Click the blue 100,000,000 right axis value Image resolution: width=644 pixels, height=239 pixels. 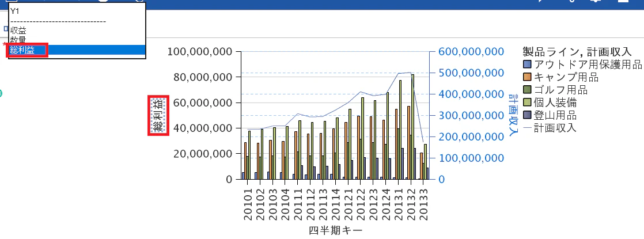[471, 158]
